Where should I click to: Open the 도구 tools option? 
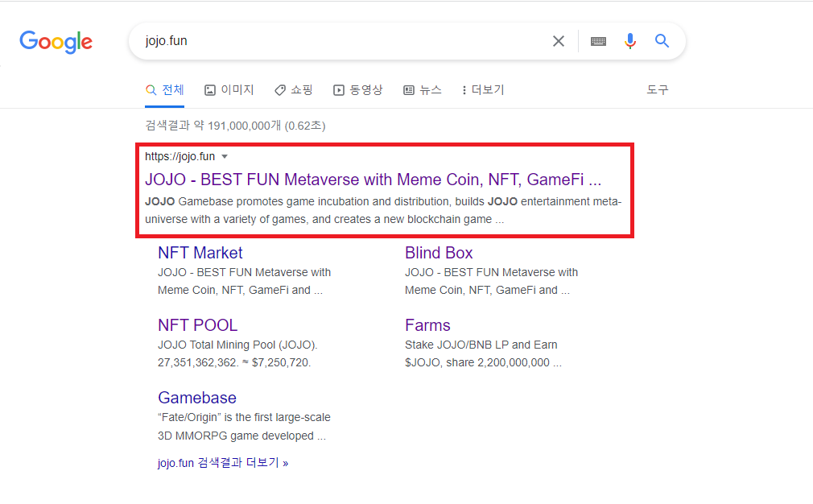point(658,89)
